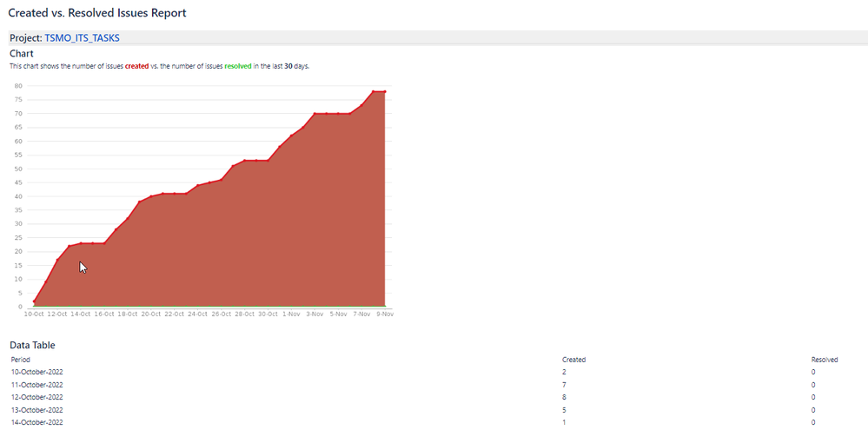Click the created-line data point above 3-Nov
Screen dimensions: 868x430
click(x=315, y=114)
